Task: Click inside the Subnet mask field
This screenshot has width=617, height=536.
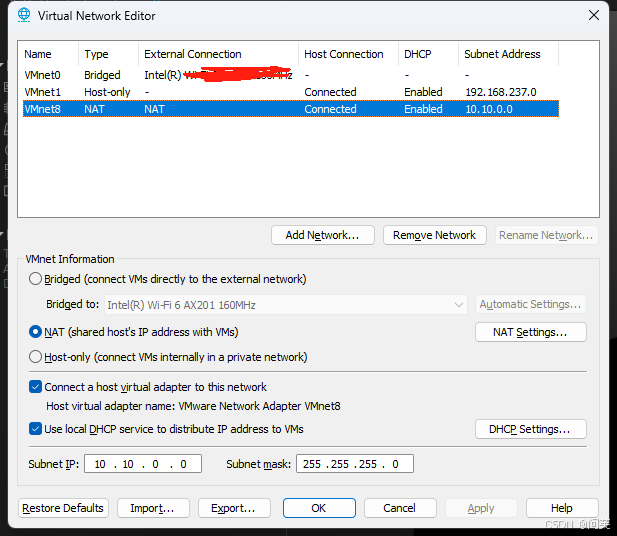Action: (355, 464)
